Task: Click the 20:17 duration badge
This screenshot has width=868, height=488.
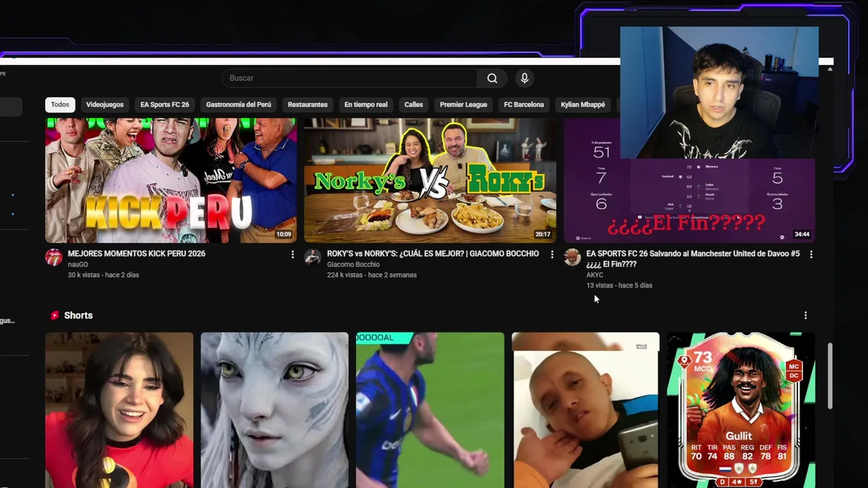Action: click(542, 235)
